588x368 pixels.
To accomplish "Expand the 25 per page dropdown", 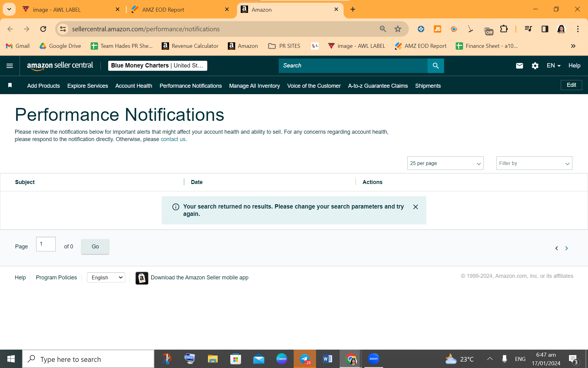I will 445,163.
